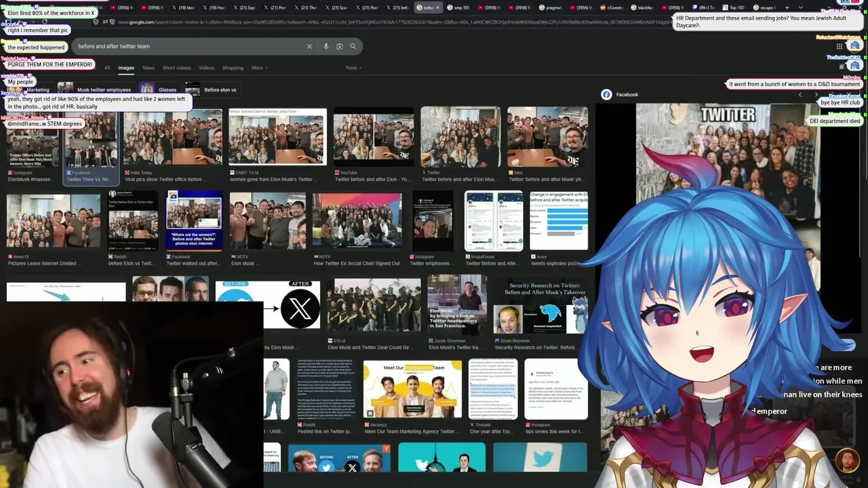Open Google Lens image search
Viewport: 868px width, 488px height.
[339, 46]
